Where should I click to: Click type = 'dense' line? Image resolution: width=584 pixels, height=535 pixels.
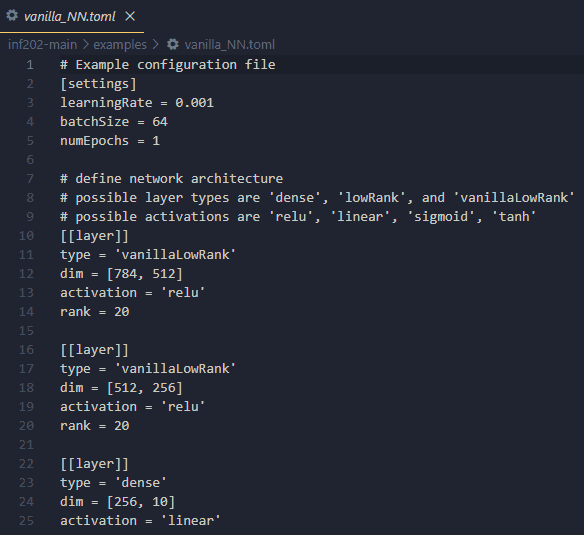click(113, 483)
